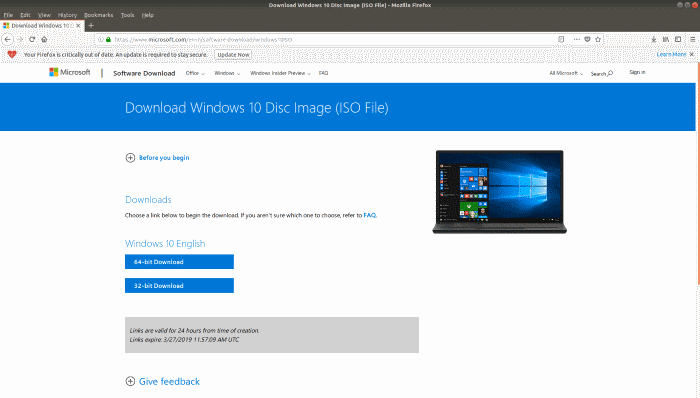Image resolution: width=700 pixels, height=398 pixels.
Task: Toggle reader view icon in address bar
Action: (561, 39)
